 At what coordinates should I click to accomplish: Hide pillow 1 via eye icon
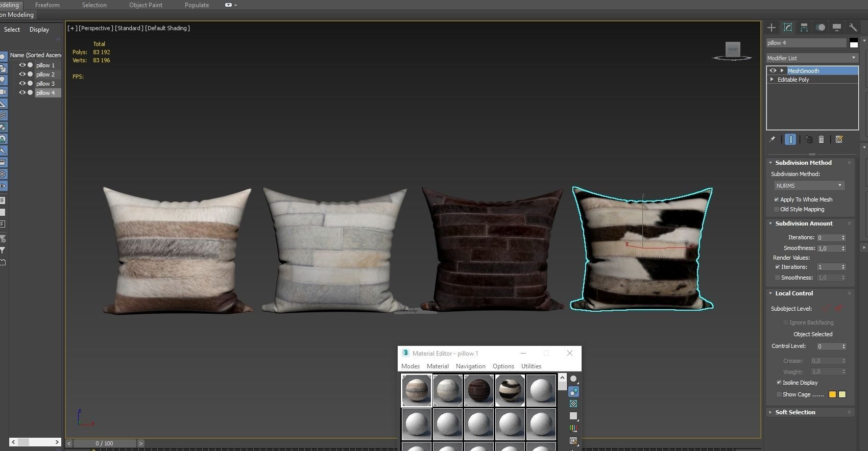point(22,65)
